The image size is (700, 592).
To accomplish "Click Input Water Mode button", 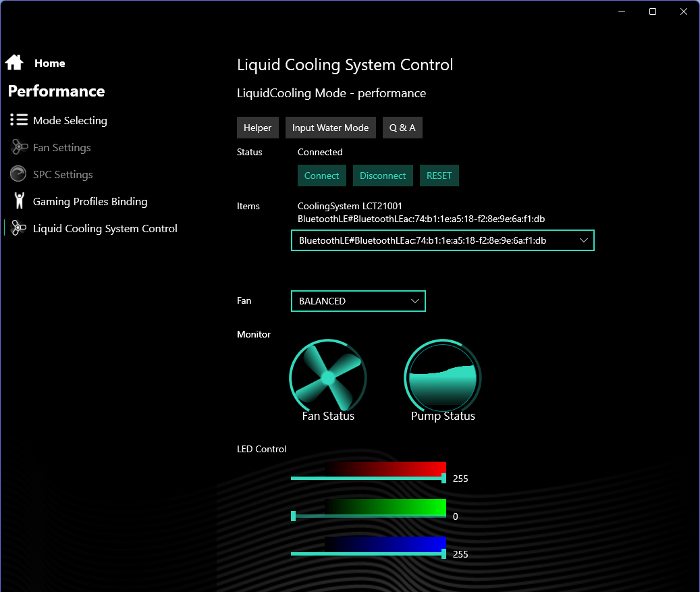I will point(330,128).
